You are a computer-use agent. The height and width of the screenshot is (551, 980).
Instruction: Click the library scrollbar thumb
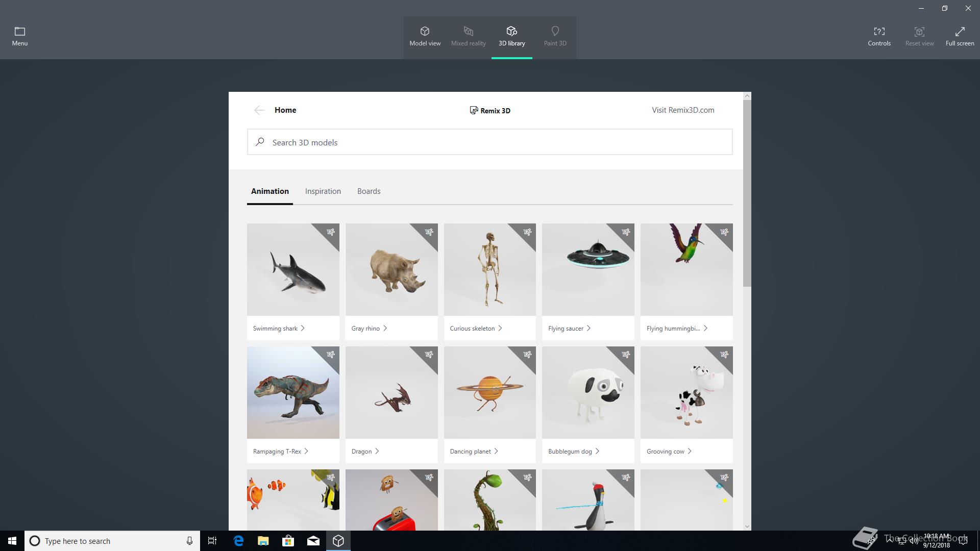[x=747, y=193]
